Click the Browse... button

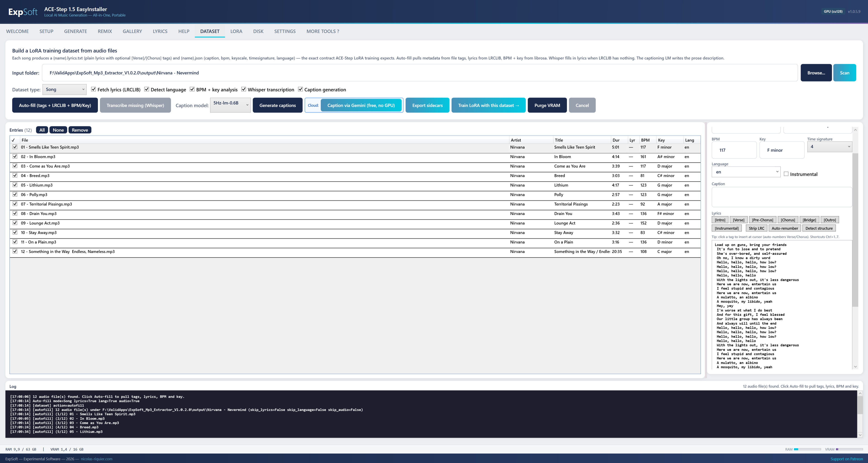(x=816, y=73)
